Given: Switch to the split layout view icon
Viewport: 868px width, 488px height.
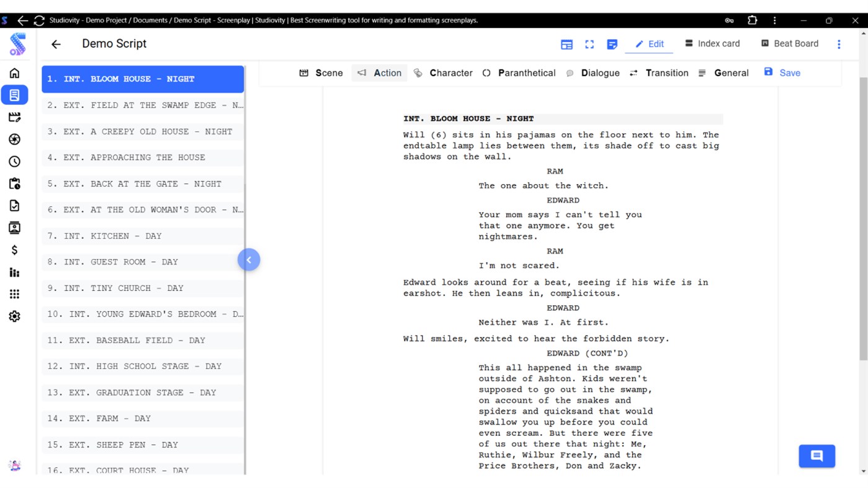Looking at the screenshot, I should tap(566, 44).
